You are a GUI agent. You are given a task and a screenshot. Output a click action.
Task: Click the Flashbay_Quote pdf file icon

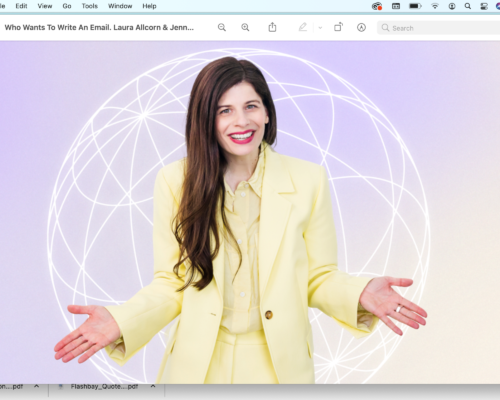tap(61, 386)
